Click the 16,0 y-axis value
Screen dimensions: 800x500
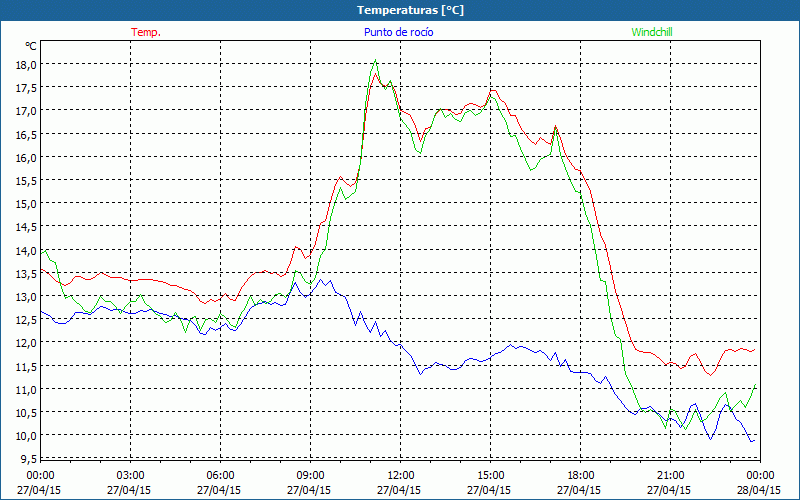coord(27,157)
